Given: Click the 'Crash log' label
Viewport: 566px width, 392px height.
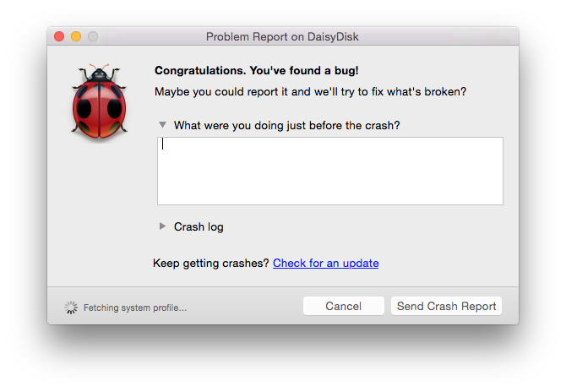Looking at the screenshot, I should (x=199, y=226).
